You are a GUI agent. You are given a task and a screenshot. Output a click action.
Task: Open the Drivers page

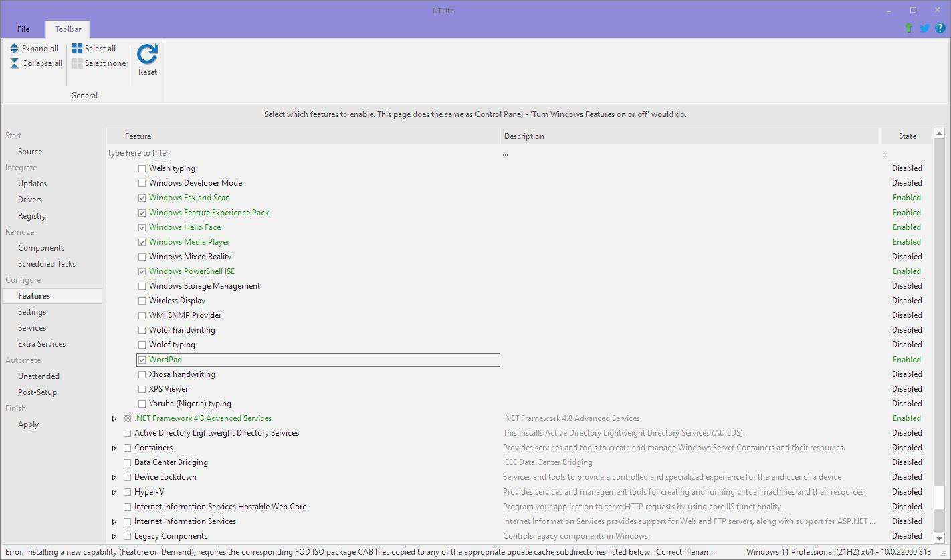tap(30, 200)
